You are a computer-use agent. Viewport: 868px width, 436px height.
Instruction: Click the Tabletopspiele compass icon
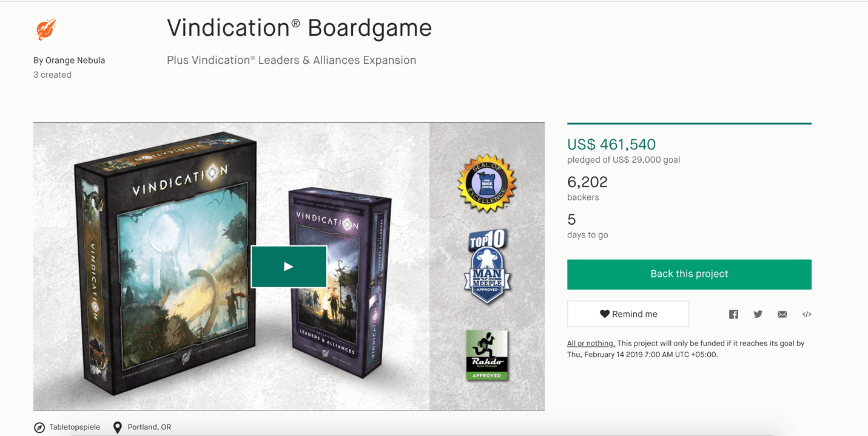pyautogui.click(x=39, y=427)
